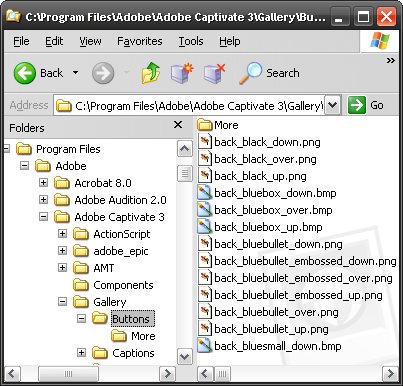403x386 pixels.
Task: Open the Back history dropdown arrow
Action: click(76, 73)
